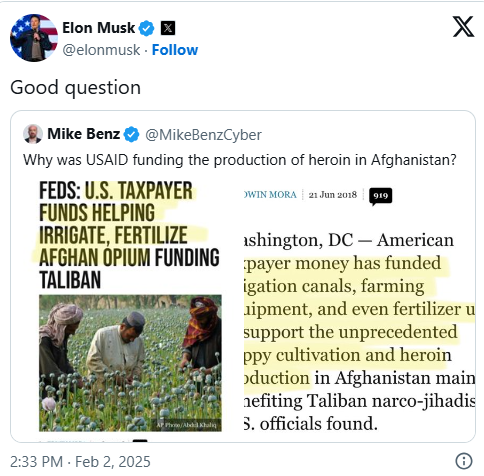The image size is (484, 476).
Task: Open the poppy field farmers photo
Action: coord(130,363)
